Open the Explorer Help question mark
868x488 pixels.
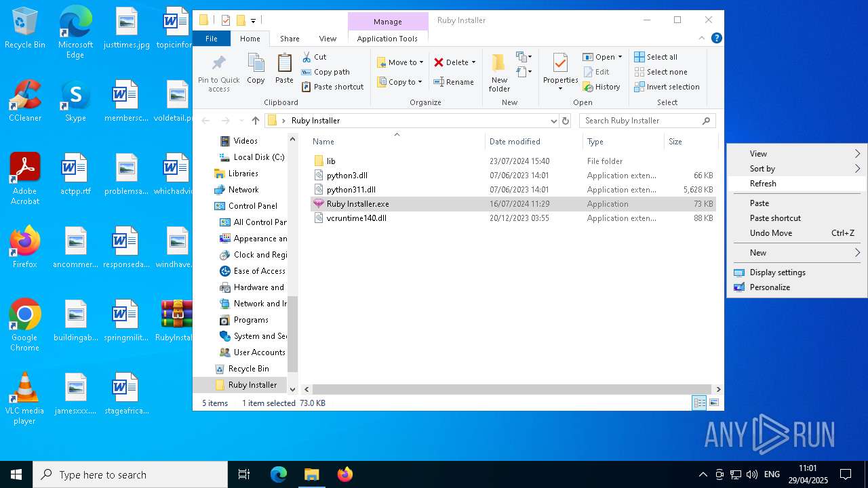716,39
